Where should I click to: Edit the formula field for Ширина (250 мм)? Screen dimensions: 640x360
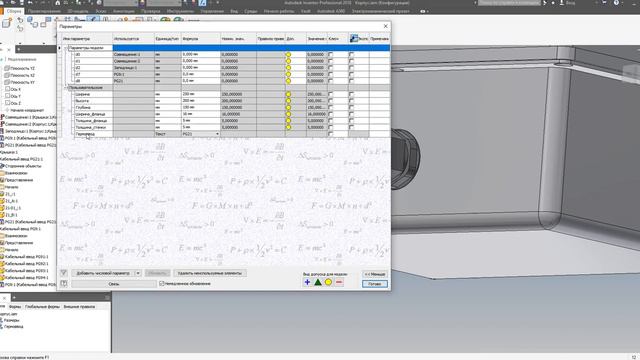click(200, 94)
